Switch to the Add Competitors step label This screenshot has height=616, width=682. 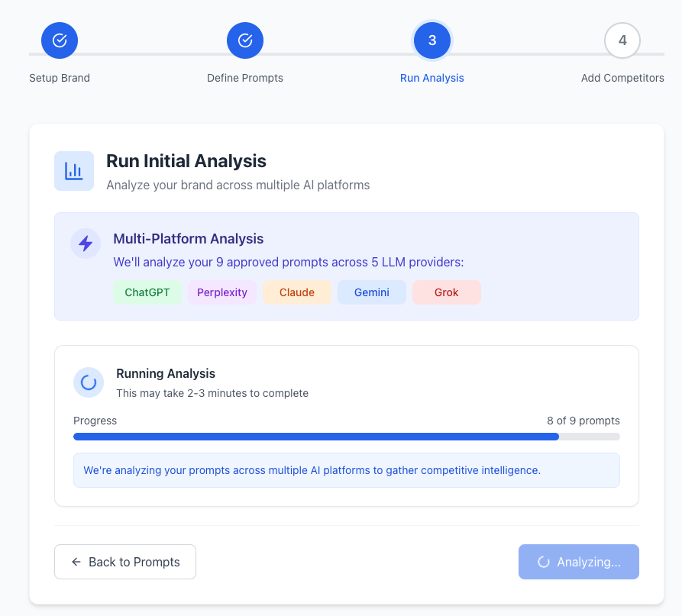(x=622, y=77)
